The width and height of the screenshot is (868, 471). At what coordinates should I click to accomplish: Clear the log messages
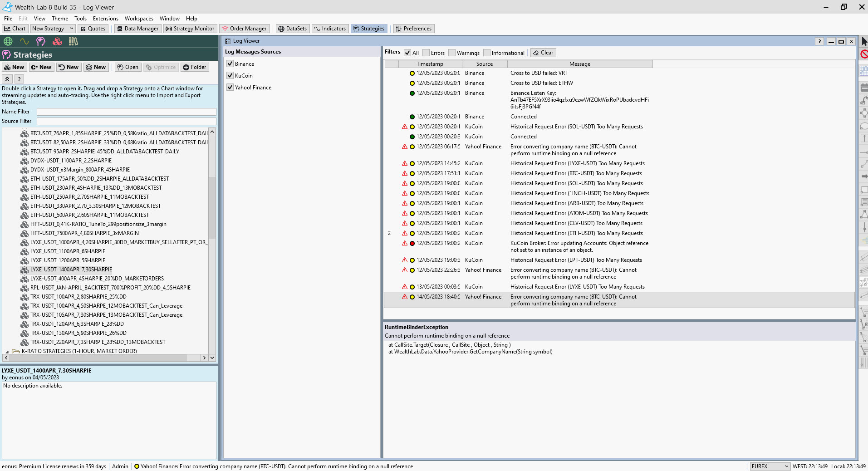click(x=543, y=53)
